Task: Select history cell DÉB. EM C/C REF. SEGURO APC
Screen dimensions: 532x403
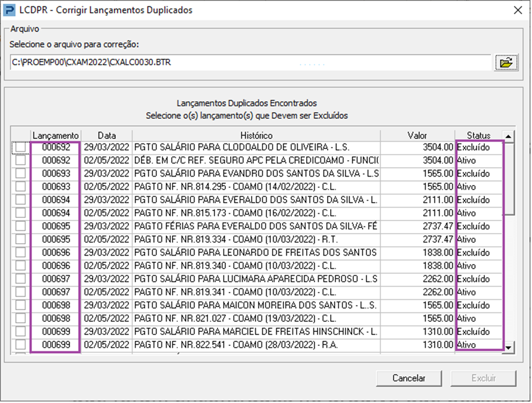Action: click(x=256, y=160)
